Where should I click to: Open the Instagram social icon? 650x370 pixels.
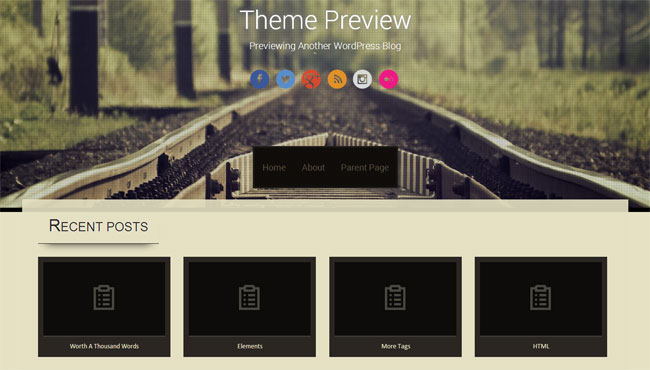[362, 79]
